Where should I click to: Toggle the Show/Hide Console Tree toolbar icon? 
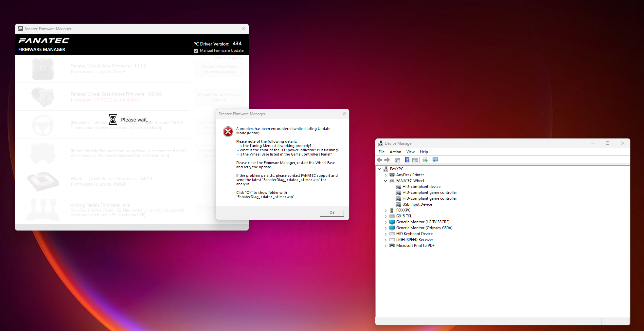coord(397,160)
